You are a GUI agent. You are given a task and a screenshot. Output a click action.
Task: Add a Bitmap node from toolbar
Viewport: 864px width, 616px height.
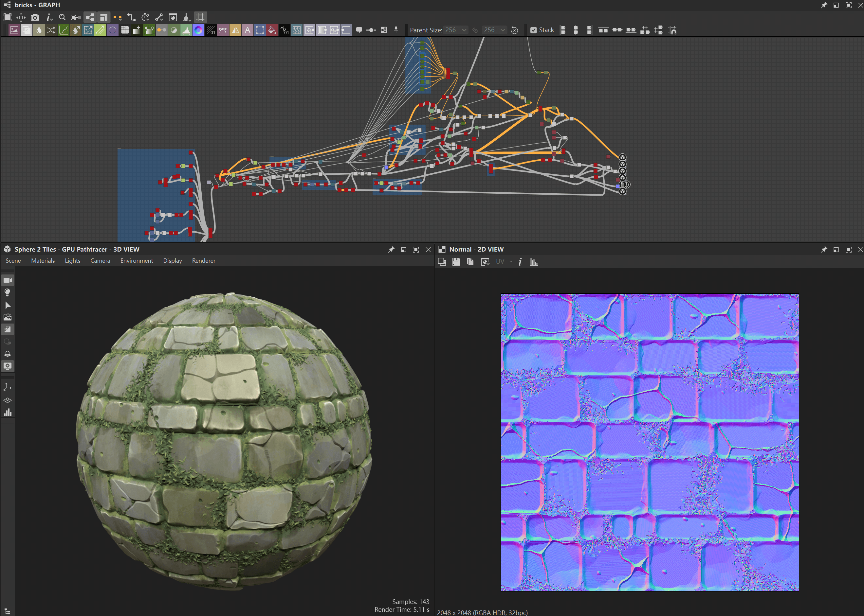[14, 30]
